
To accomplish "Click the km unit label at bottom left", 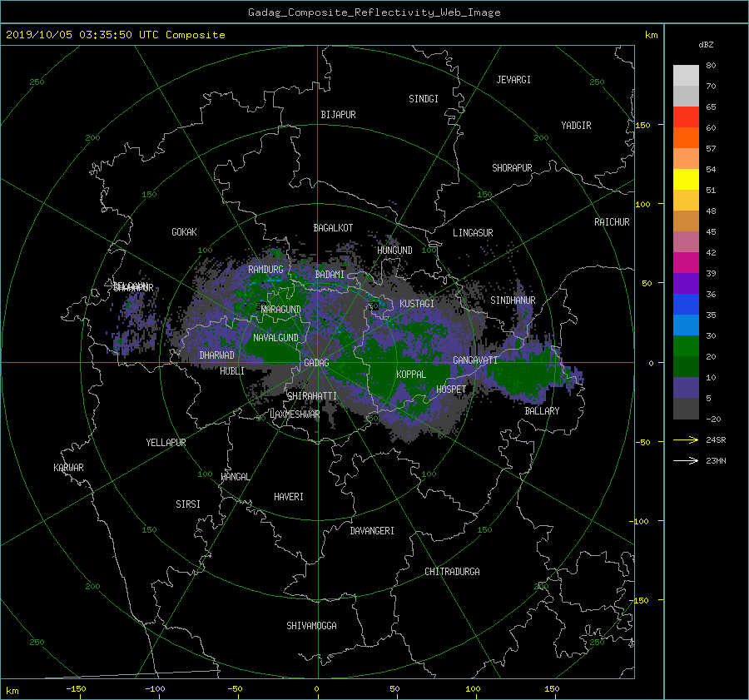I will coord(12,691).
